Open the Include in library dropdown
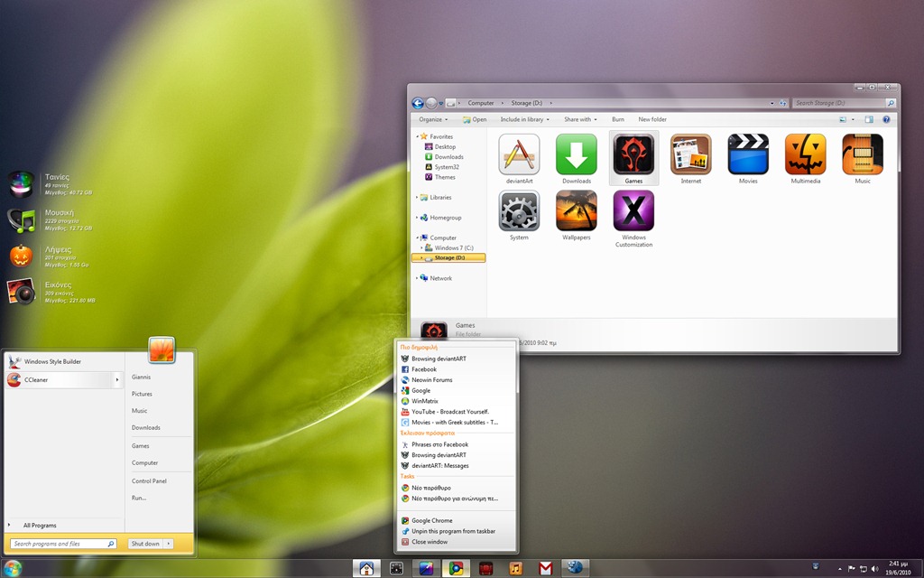 click(x=524, y=119)
